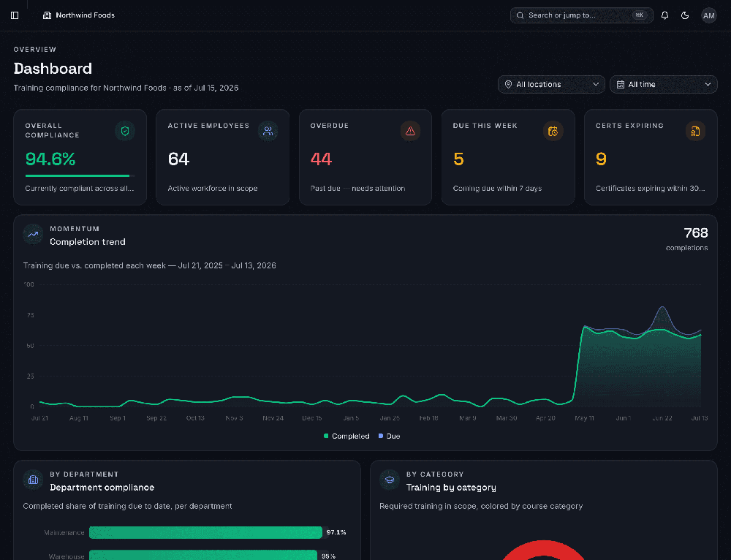Click the Maintenance 97.1% compliance bar
The width and height of the screenshot is (731, 560).
click(x=205, y=532)
